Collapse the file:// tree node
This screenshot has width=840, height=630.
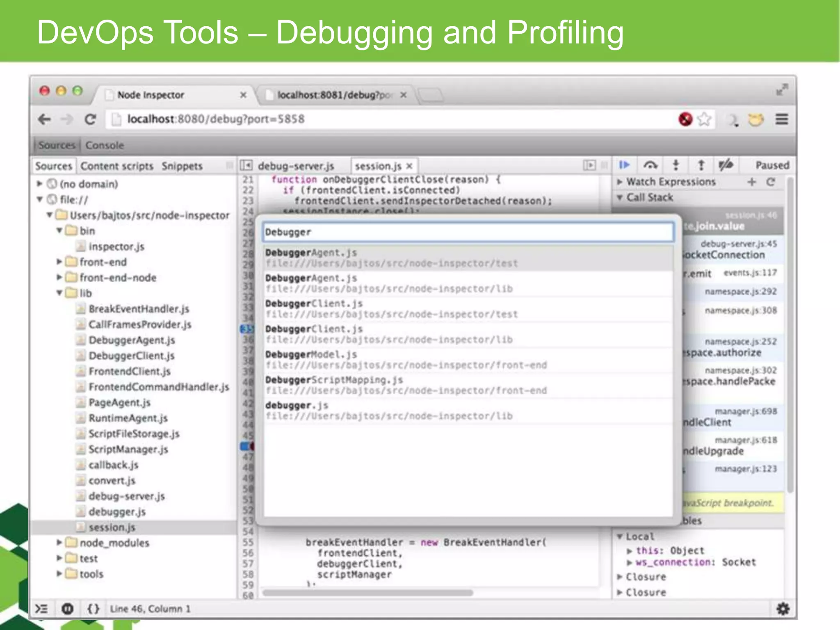coord(39,199)
